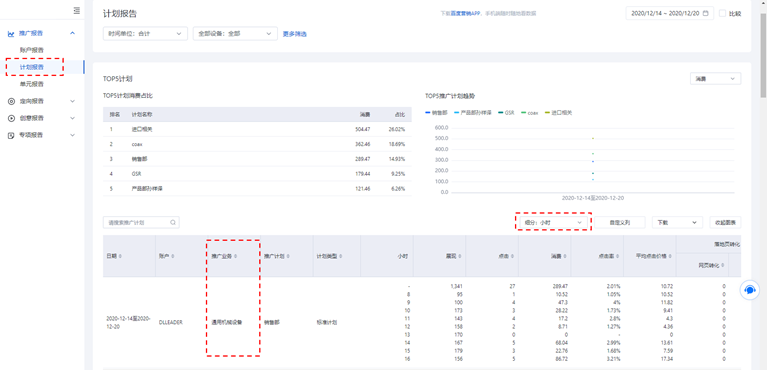The width and height of the screenshot is (767, 370).
Task: Click the 更多筛选 link
Action: 295,34
